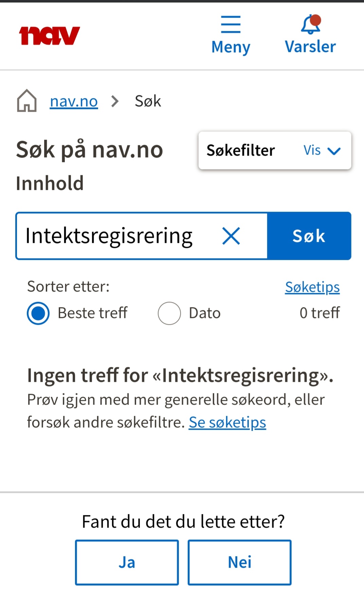Follow the Se søketips link
The image size is (364, 603).
click(227, 423)
